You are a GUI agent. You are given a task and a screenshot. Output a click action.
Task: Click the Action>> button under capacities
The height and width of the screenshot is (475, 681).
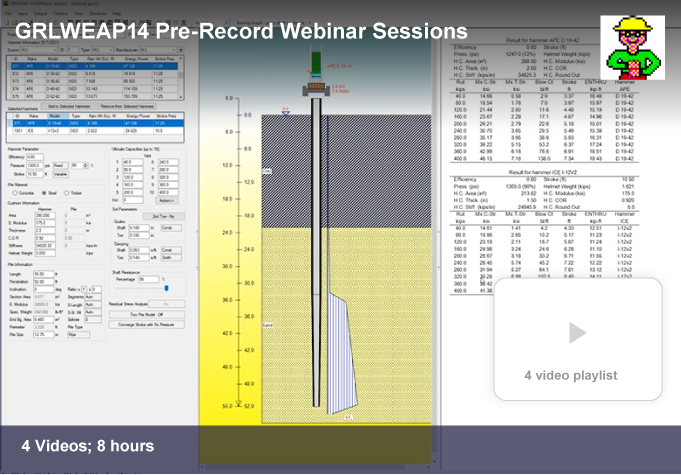click(x=167, y=201)
